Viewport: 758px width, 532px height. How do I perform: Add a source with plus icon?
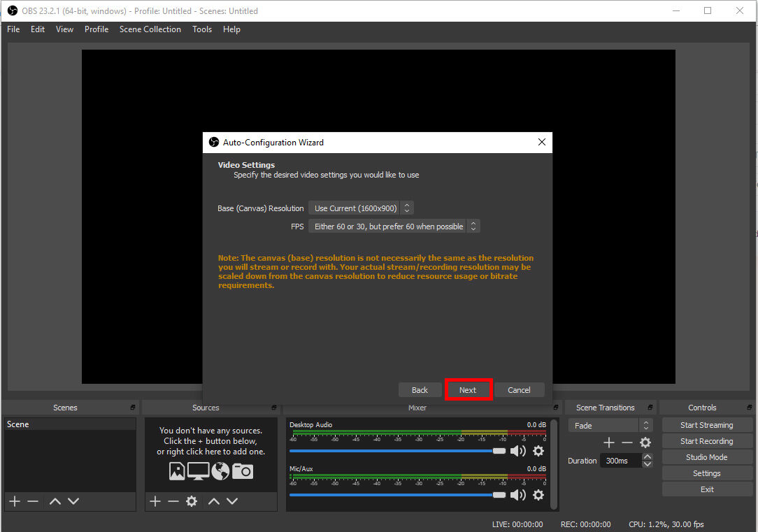pyautogui.click(x=155, y=501)
